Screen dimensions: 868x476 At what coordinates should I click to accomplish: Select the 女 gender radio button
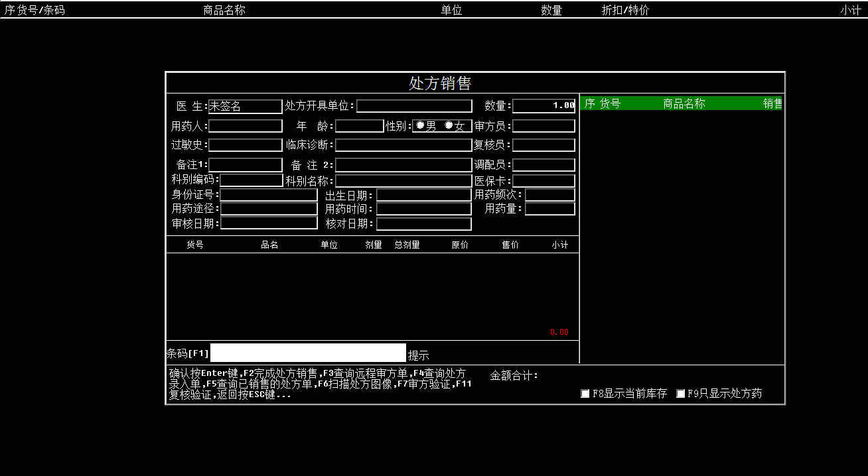(x=449, y=125)
